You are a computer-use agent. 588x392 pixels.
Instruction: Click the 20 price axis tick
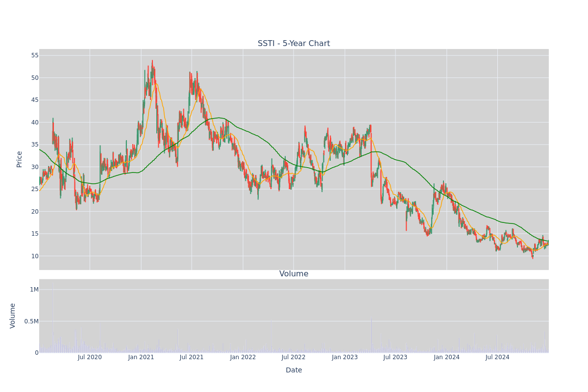coord(35,211)
